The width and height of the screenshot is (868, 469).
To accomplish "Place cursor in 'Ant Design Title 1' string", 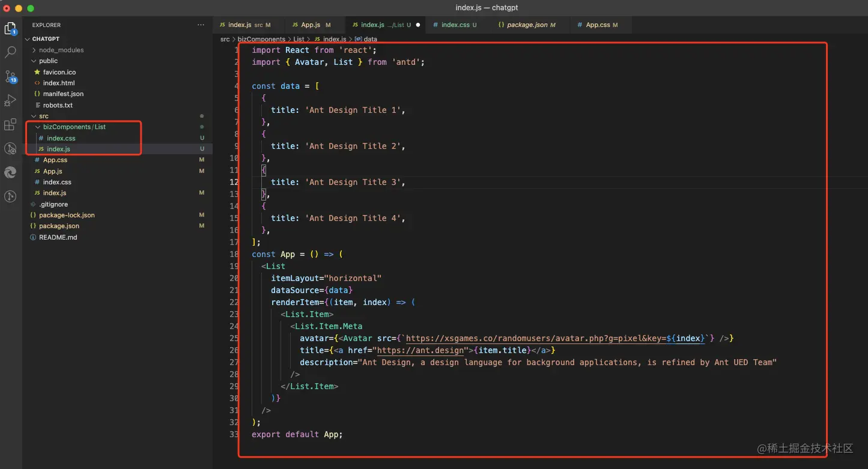I will point(352,110).
